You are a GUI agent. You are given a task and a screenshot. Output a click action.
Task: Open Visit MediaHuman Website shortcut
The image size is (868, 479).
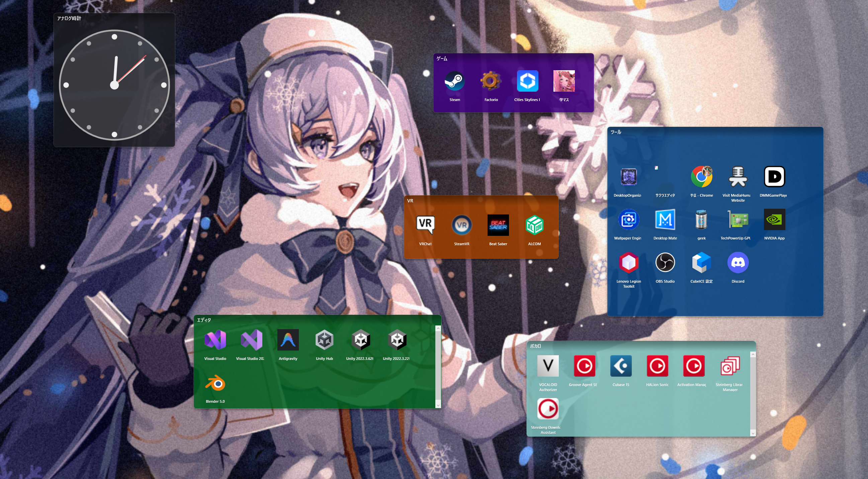click(x=737, y=177)
